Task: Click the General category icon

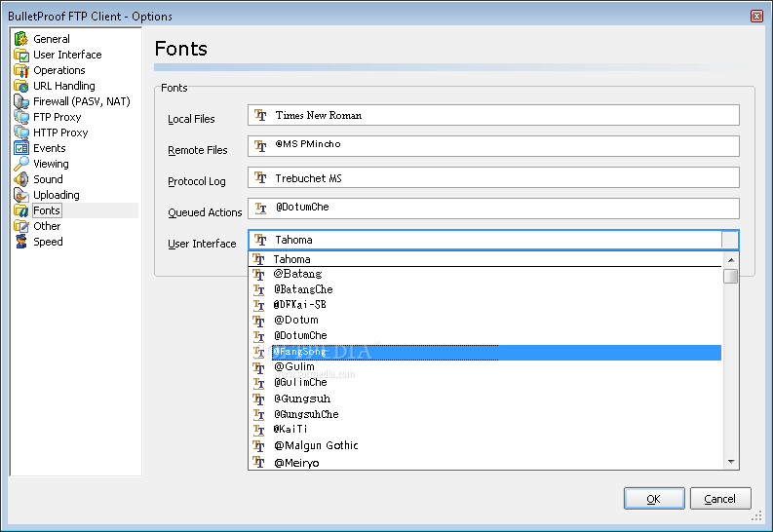Action: coord(21,38)
